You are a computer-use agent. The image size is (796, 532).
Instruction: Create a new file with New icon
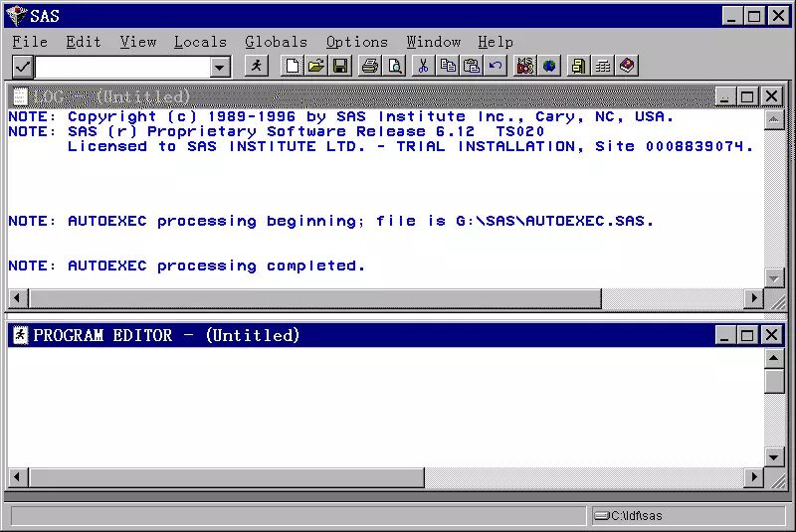click(293, 66)
